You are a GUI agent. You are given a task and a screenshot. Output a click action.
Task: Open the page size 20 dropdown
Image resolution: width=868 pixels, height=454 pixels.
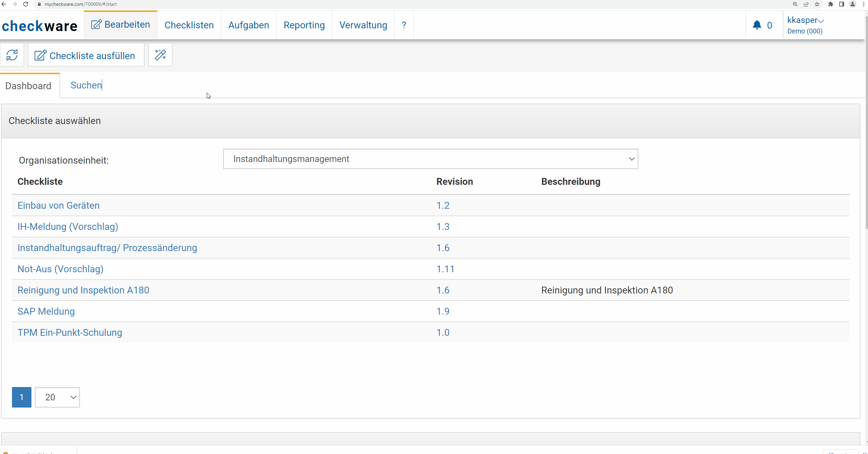tap(57, 397)
